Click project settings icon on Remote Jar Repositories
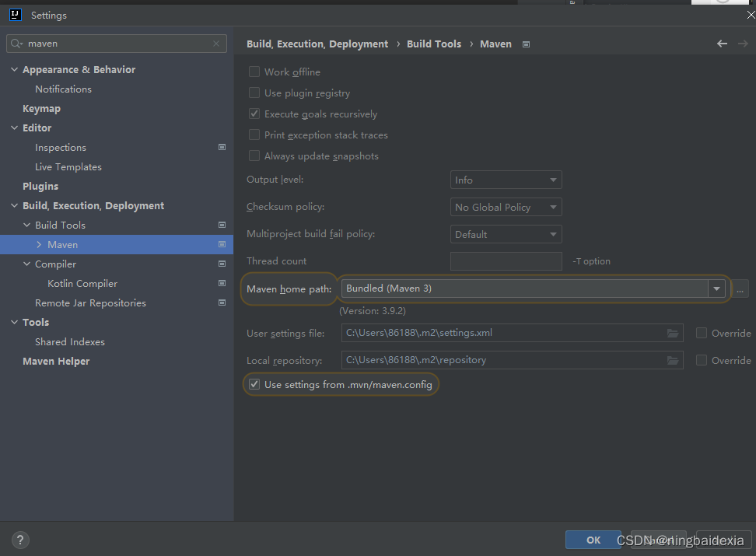 (222, 302)
